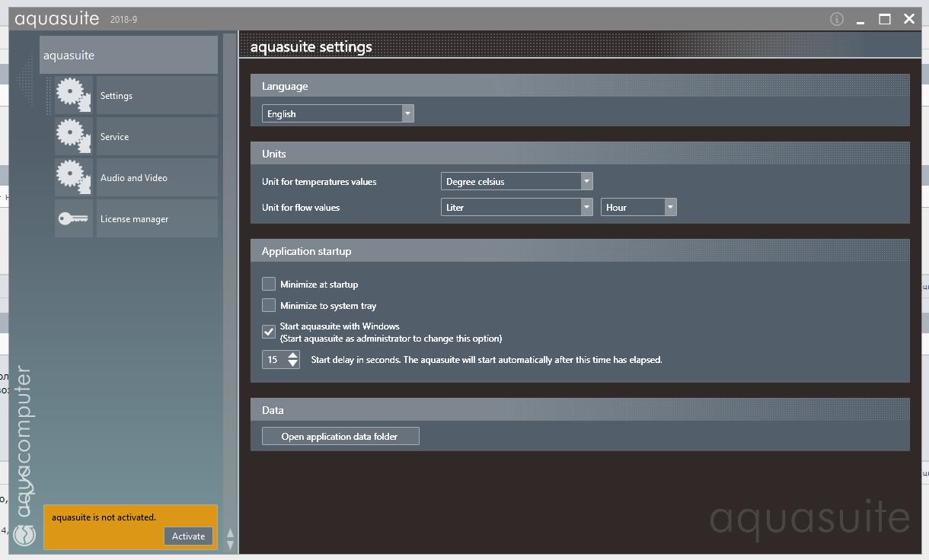Screen dimensions: 929x560
Task: Click the License manager key icon
Action: [x=74, y=218]
